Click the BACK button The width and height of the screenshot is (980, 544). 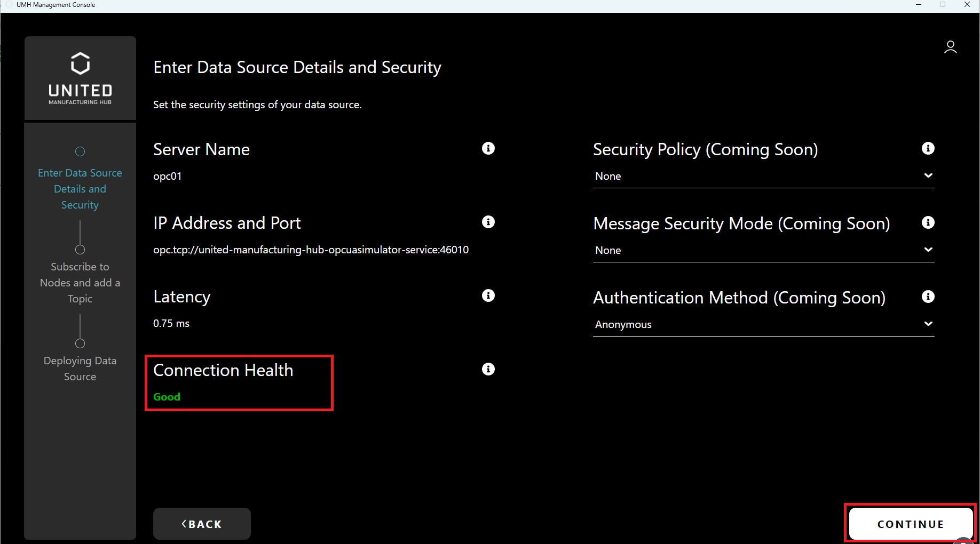(202, 524)
